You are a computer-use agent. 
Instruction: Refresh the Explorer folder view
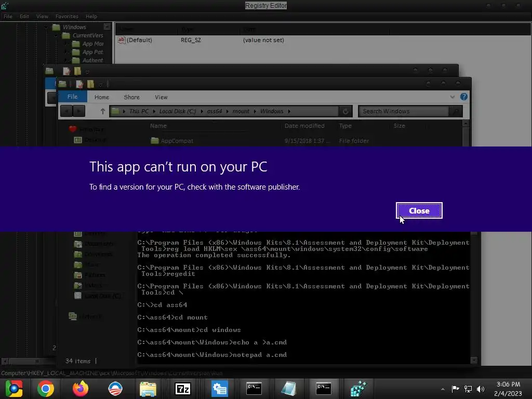[x=345, y=111]
